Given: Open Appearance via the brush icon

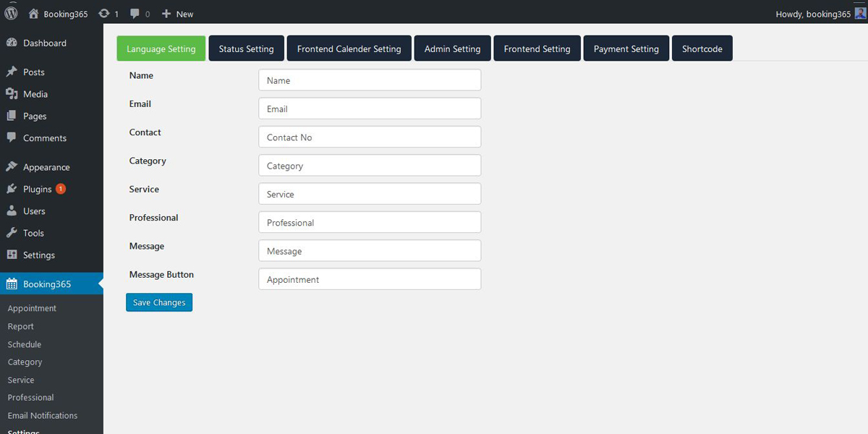Looking at the screenshot, I should 12,166.
